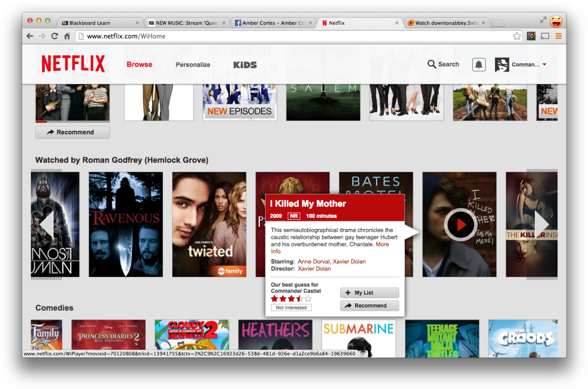Screen dimensions: 588x389
Task: Click the red progress bar under the first thumbnail
Action: point(41,121)
